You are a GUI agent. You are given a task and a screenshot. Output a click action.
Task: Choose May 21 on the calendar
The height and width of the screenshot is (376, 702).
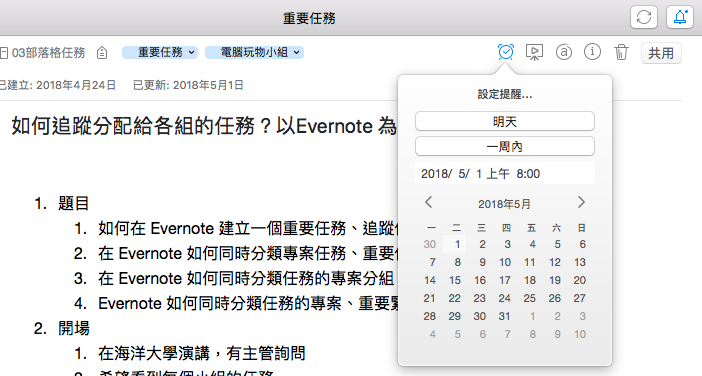430,298
